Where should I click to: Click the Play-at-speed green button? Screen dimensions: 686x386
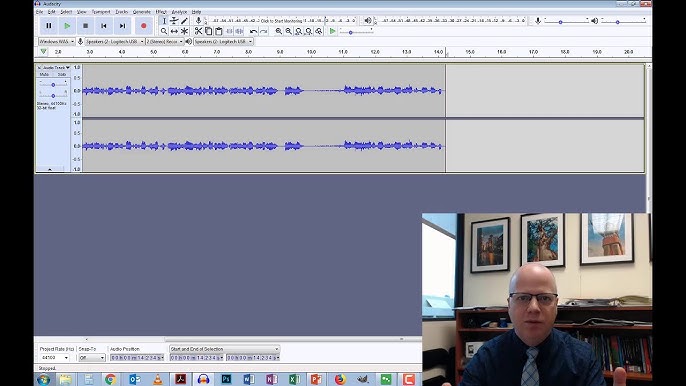coord(332,31)
